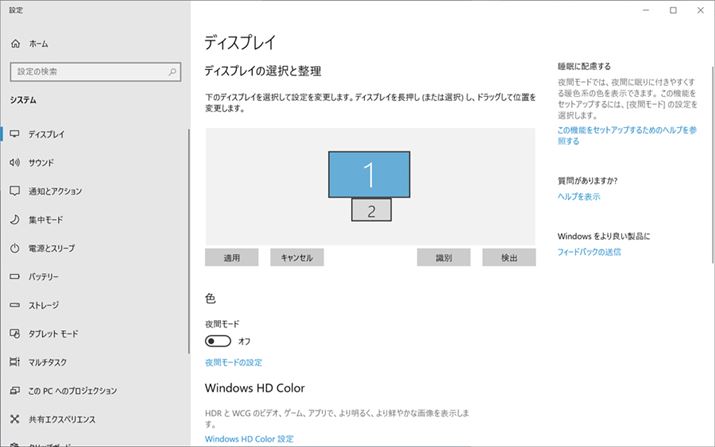Open the Storage (ストレージ) icon

tap(16, 305)
